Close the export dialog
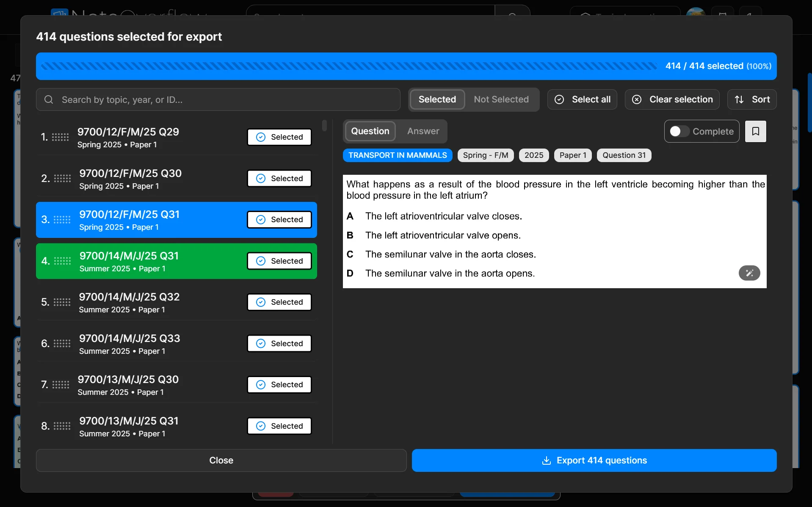Viewport: 812px width, 507px height. (221, 460)
